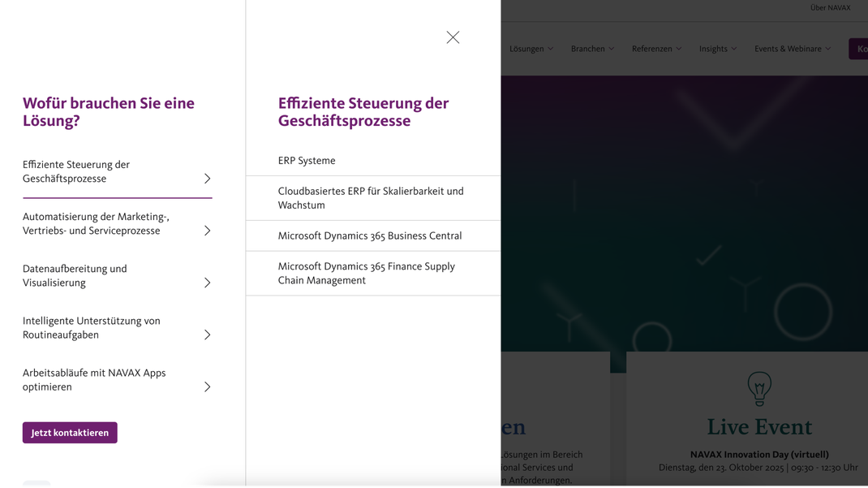Screen dimensions: 868x488
Task: Select Microsoft Dynamics 365 Finance Supply Chain Management
Action: [367, 273]
